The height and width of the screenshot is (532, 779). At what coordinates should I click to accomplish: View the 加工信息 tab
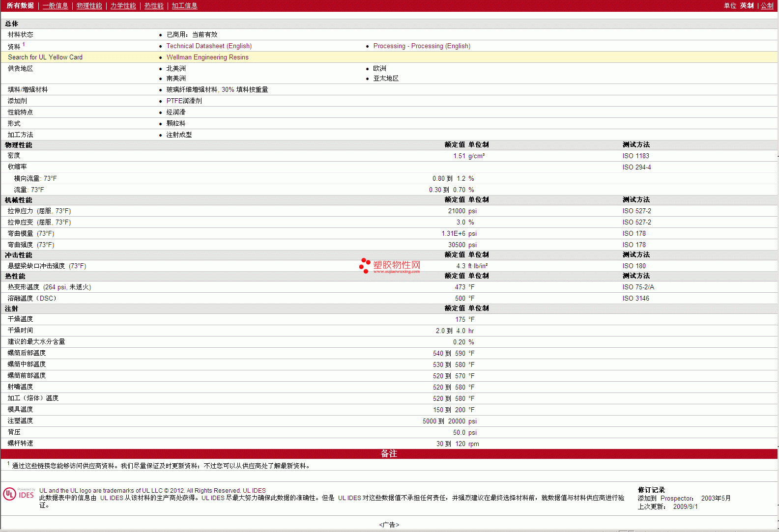[184, 6]
